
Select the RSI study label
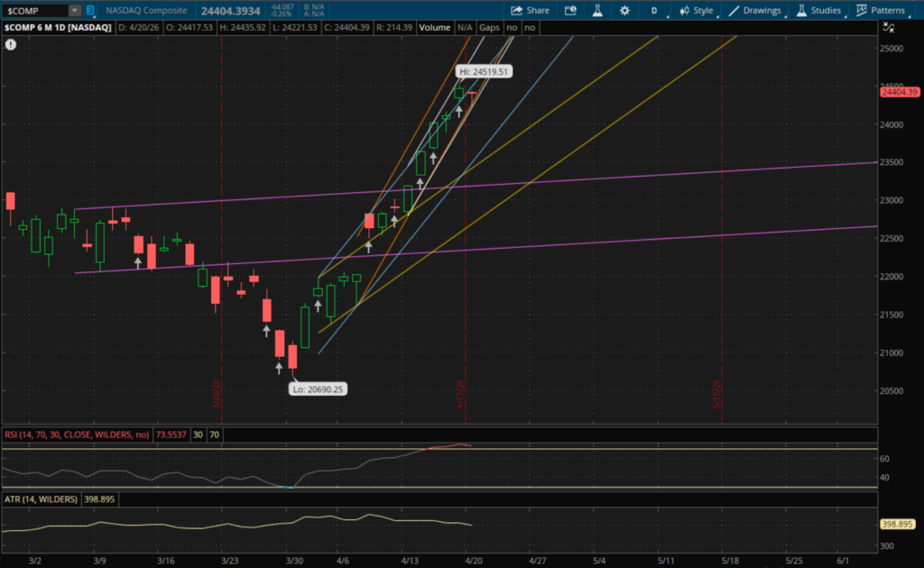[76, 435]
